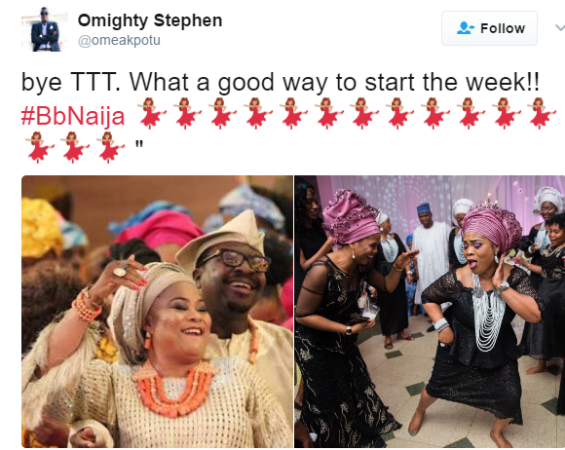The height and width of the screenshot is (450, 565).
Task: Open left photo of smiling couple
Action: coord(157,312)
